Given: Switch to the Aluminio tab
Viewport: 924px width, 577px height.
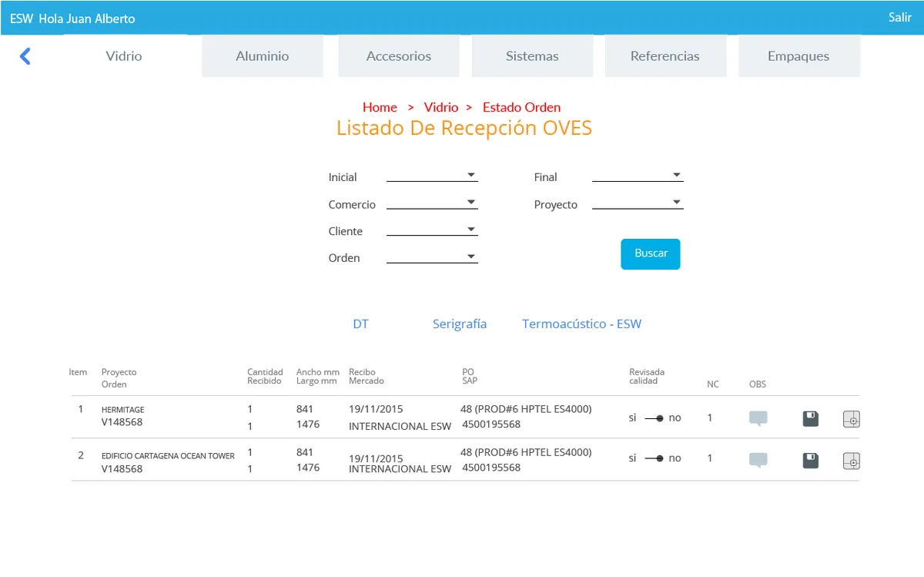Looking at the screenshot, I should [263, 56].
